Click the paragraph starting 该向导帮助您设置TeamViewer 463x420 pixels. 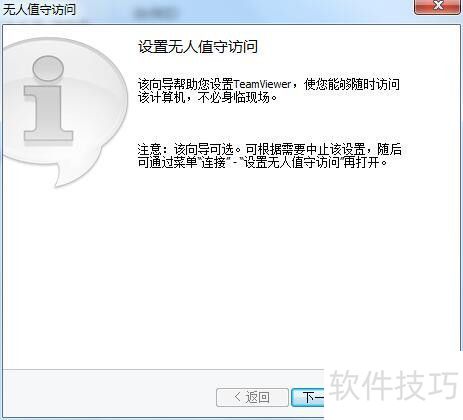tap(269, 91)
